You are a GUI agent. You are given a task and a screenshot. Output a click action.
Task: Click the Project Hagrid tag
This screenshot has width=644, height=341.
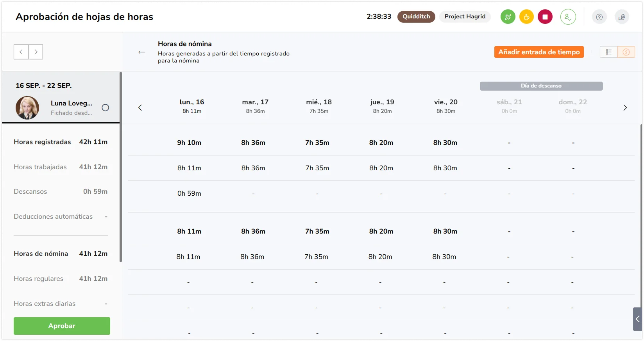[x=465, y=16]
